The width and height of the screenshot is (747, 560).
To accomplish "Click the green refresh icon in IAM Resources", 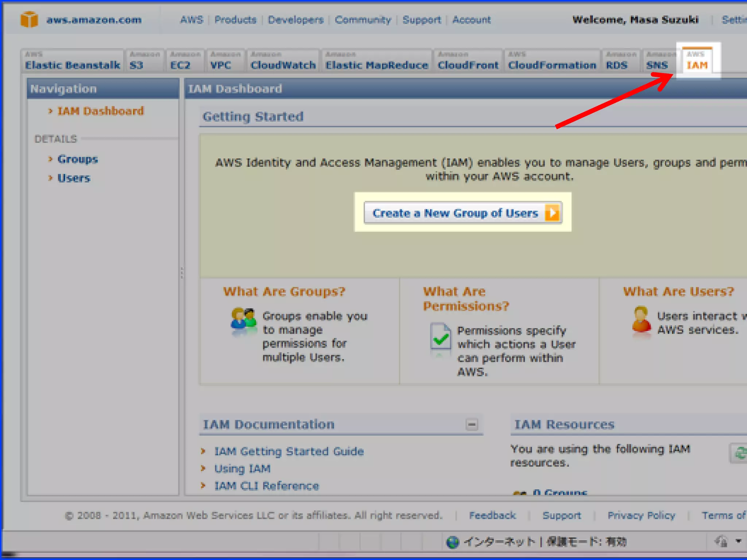I will (740, 453).
